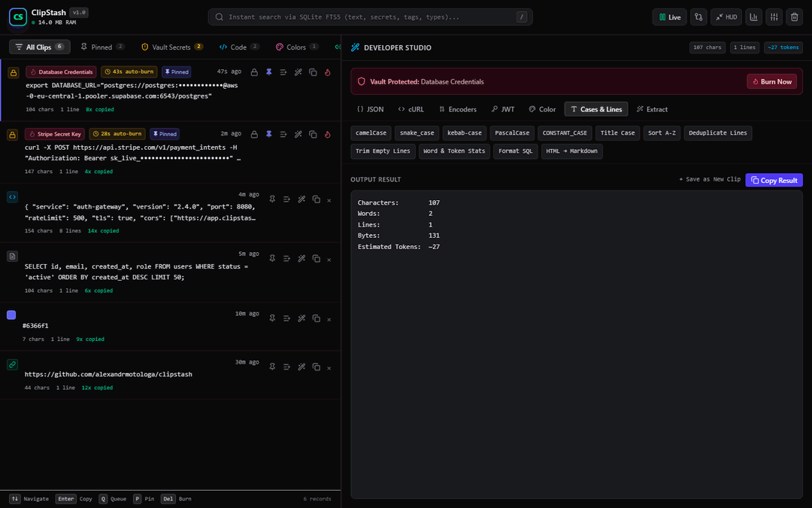Open the #6366f1 clip with wand
The image size is (812, 508).
coord(301,319)
